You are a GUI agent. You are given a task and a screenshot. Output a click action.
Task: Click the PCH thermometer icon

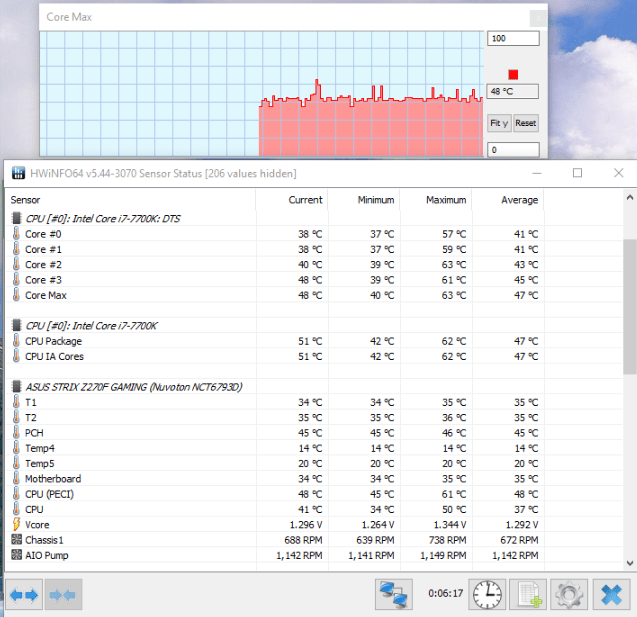(16, 433)
